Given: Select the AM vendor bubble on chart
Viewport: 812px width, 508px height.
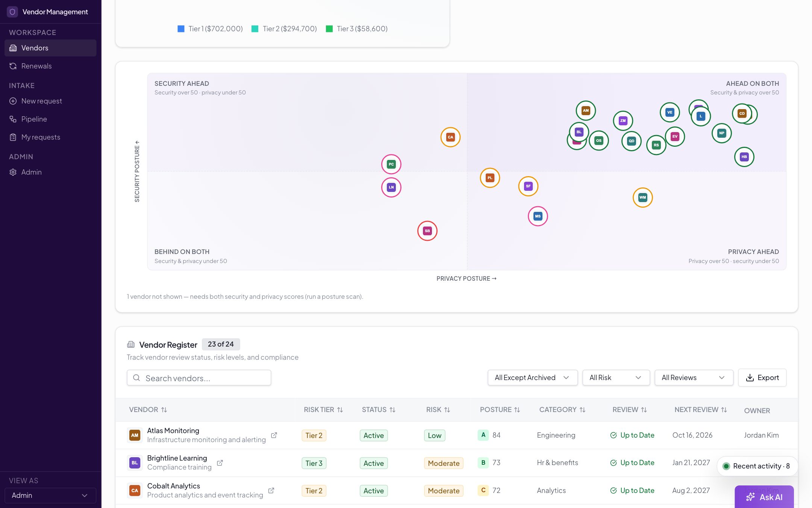Looking at the screenshot, I should [x=586, y=111].
